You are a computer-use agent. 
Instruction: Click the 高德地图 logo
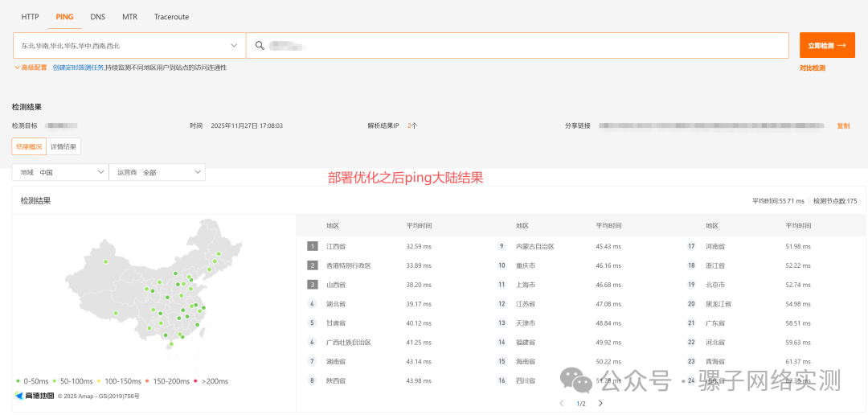click(x=35, y=396)
